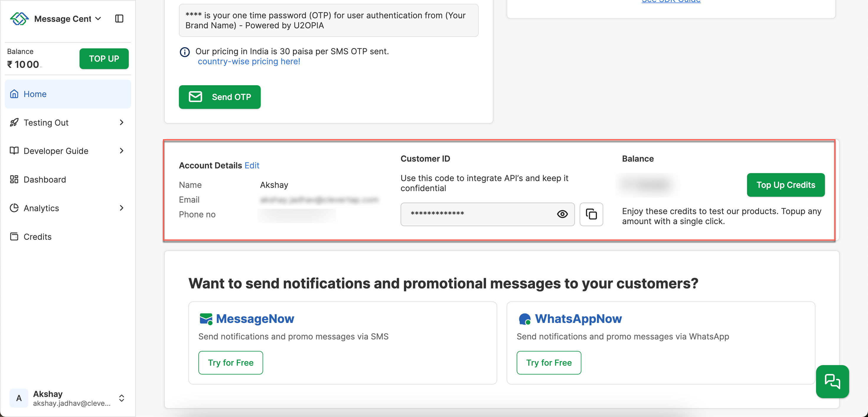Image resolution: width=868 pixels, height=417 pixels.
Task: Click the Analytics pie chart icon
Action: tap(14, 208)
